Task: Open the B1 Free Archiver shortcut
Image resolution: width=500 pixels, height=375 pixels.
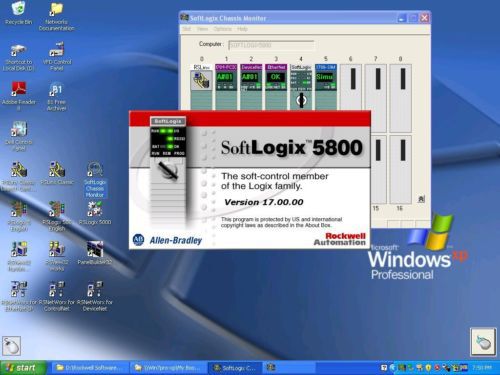Action: (x=57, y=96)
